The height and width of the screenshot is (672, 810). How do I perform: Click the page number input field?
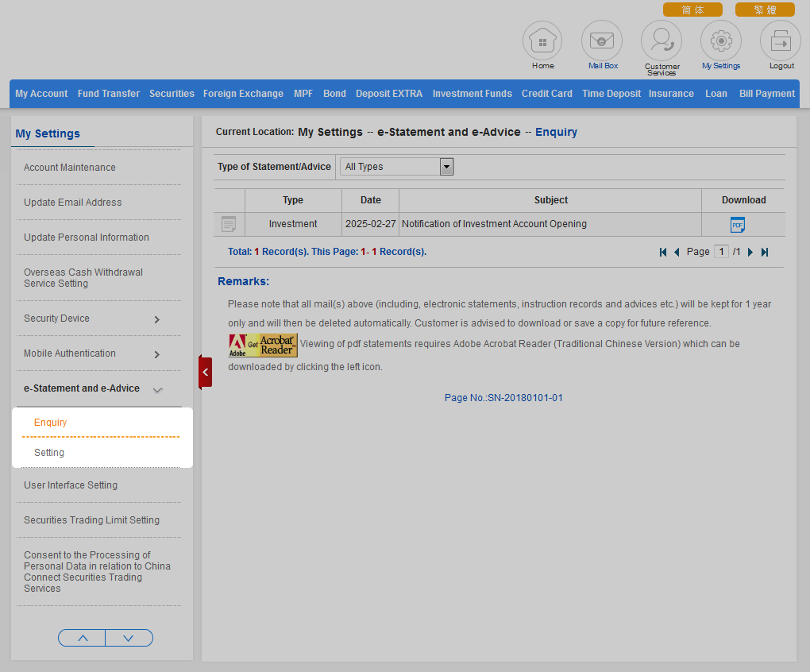[721, 252]
